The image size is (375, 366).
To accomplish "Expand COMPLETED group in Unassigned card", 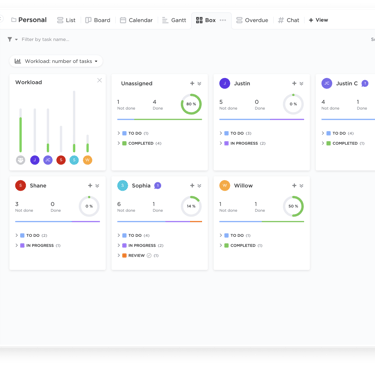I will (119, 143).
